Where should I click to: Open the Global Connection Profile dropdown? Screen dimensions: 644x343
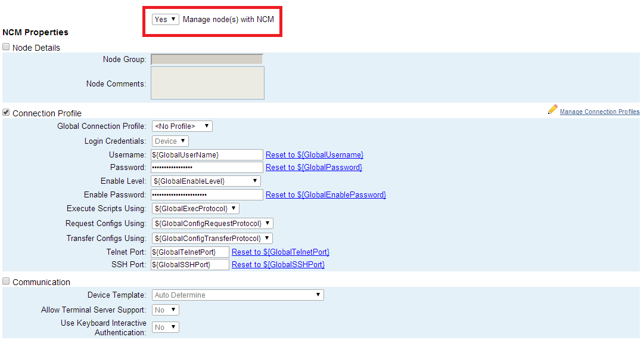[182, 126]
